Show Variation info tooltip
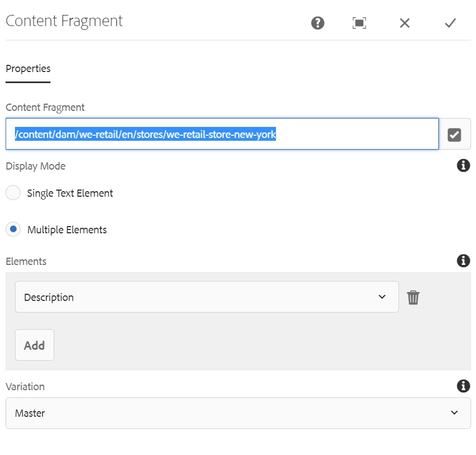476x455 pixels. (x=463, y=386)
